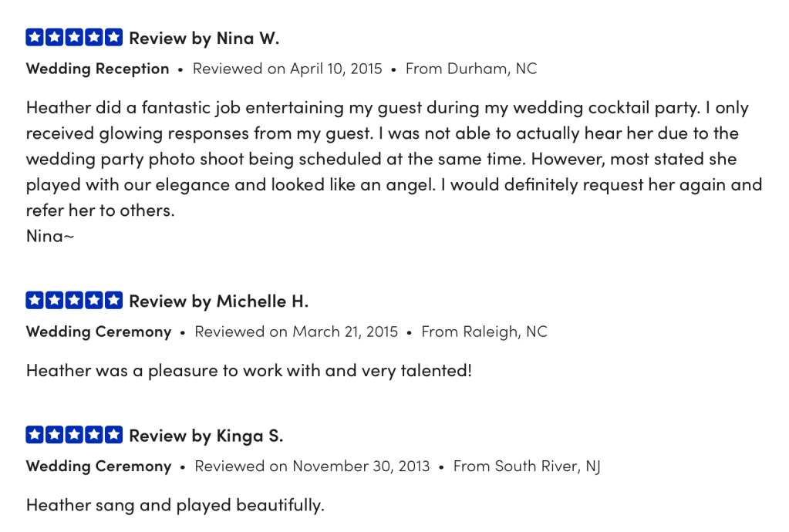Click the "Nina~" signature line
This screenshot has height=532, width=789.
[x=50, y=236]
